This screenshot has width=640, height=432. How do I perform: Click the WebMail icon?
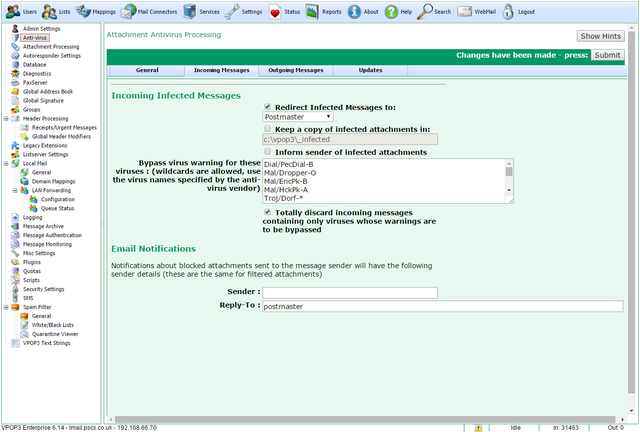point(464,11)
